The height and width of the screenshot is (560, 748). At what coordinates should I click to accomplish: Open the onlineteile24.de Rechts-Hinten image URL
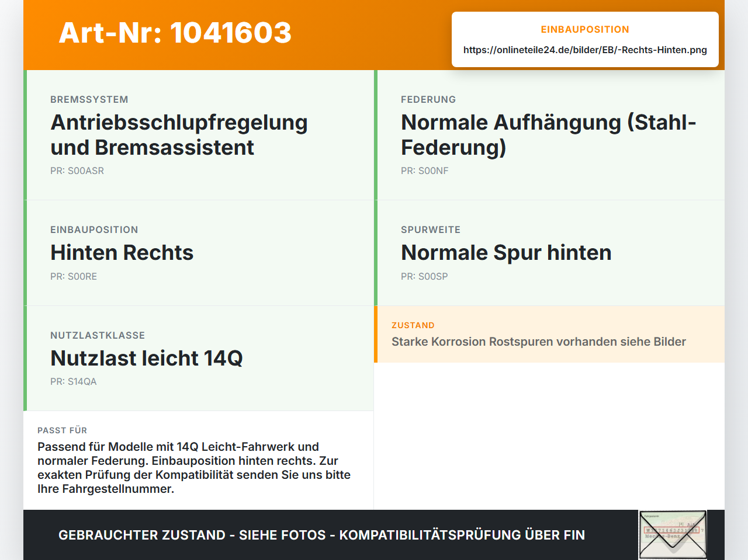click(x=585, y=50)
